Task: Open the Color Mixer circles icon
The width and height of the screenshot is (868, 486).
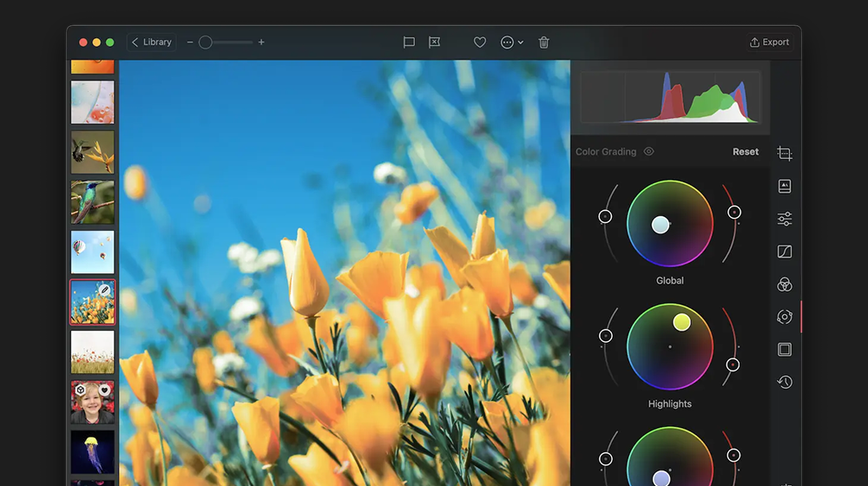Action: [785, 284]
